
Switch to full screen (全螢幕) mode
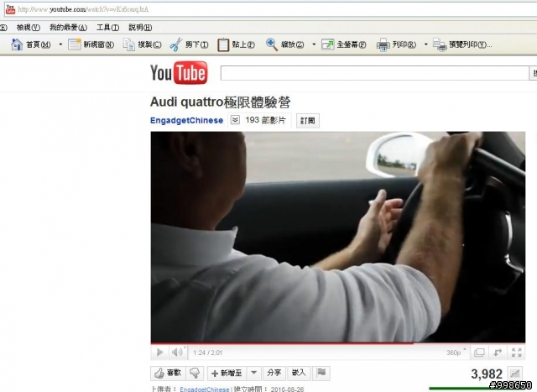click(x=343, y=44)
